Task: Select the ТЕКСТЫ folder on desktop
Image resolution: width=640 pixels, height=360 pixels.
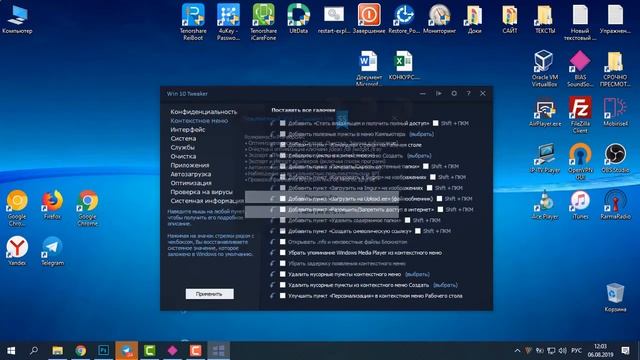Action: [544, 19]
